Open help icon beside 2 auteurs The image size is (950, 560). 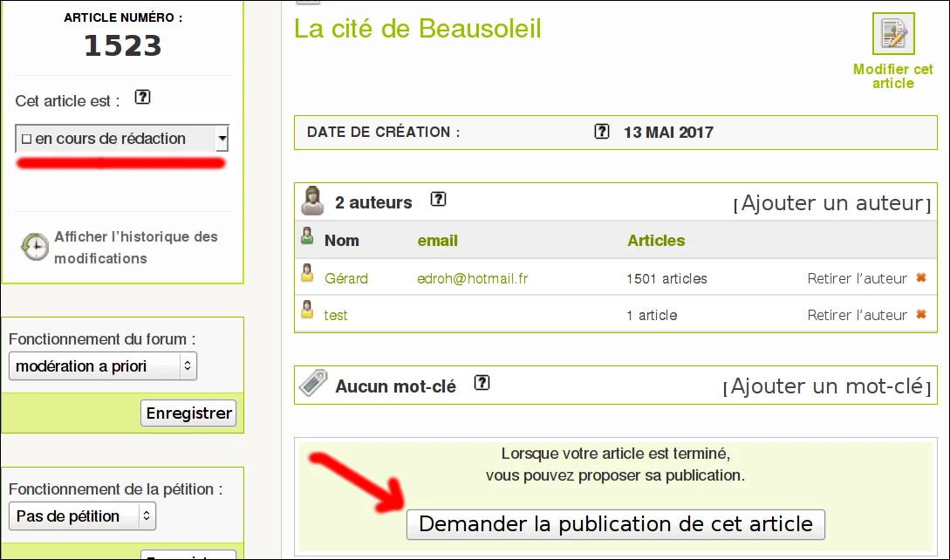click(438, 200)
